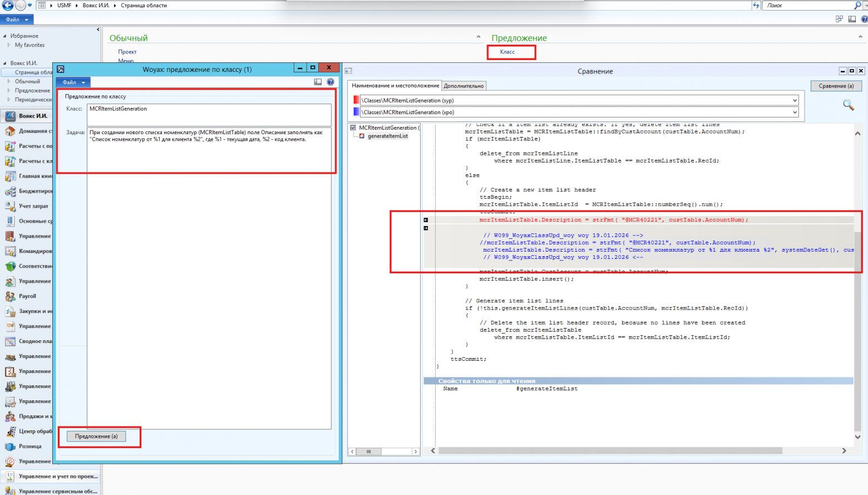Click USMF in the address breadcrumb

point(64,5)
